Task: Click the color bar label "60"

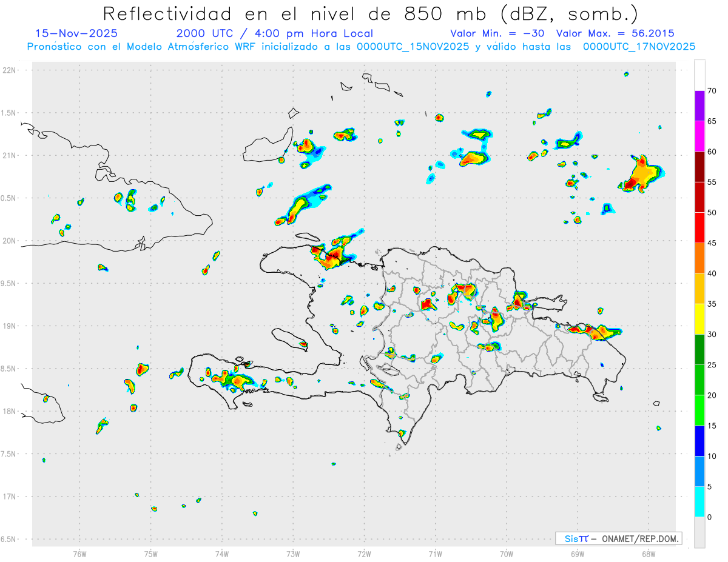Action: (x=712, y=152)
